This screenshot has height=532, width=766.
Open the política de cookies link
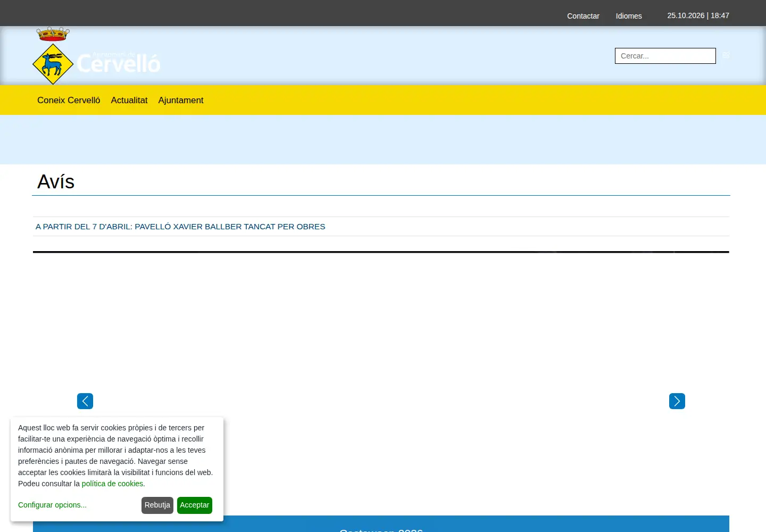pyautogui.click(x=113, y=484)
